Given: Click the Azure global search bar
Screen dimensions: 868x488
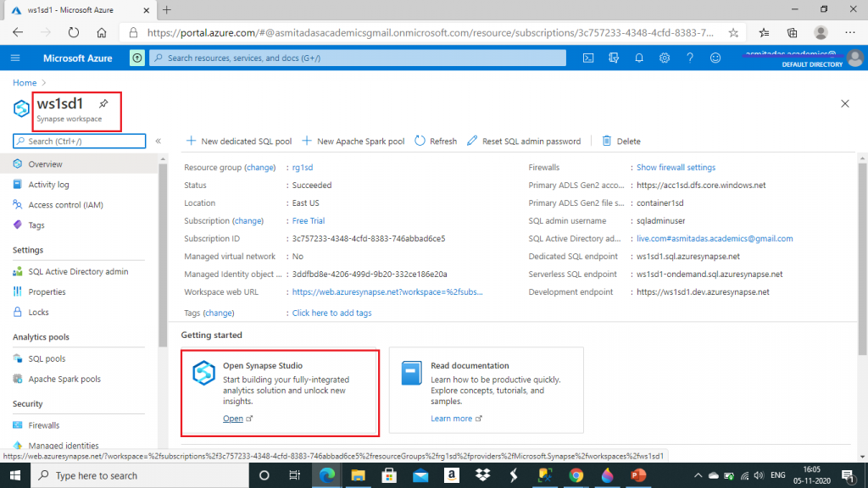Looking at the screenshot, I should [358, 58].
